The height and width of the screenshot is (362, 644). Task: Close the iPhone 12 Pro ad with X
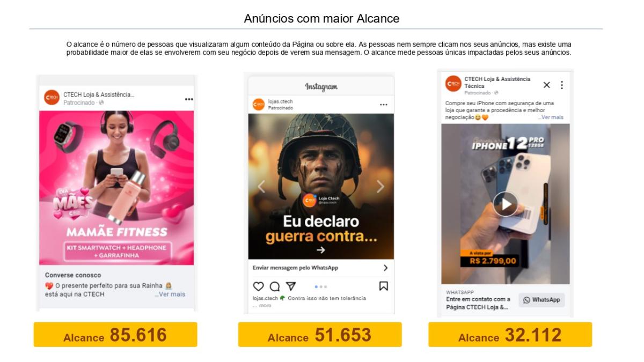[547, 85]
